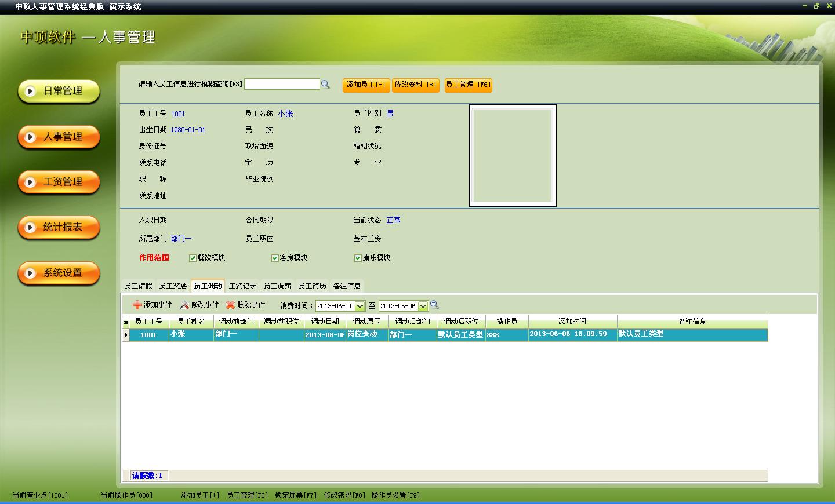Screen dimensions: 835x504
Task: Click the arrow icon on 系统设置
Action: pyautogui.click(x=31, y=273)
